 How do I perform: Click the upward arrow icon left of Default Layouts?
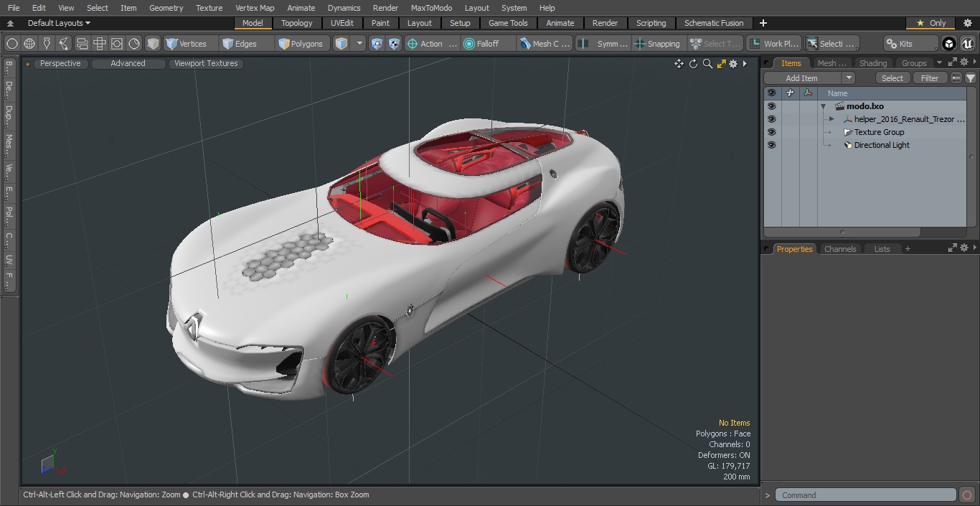[x=10, y=23]
